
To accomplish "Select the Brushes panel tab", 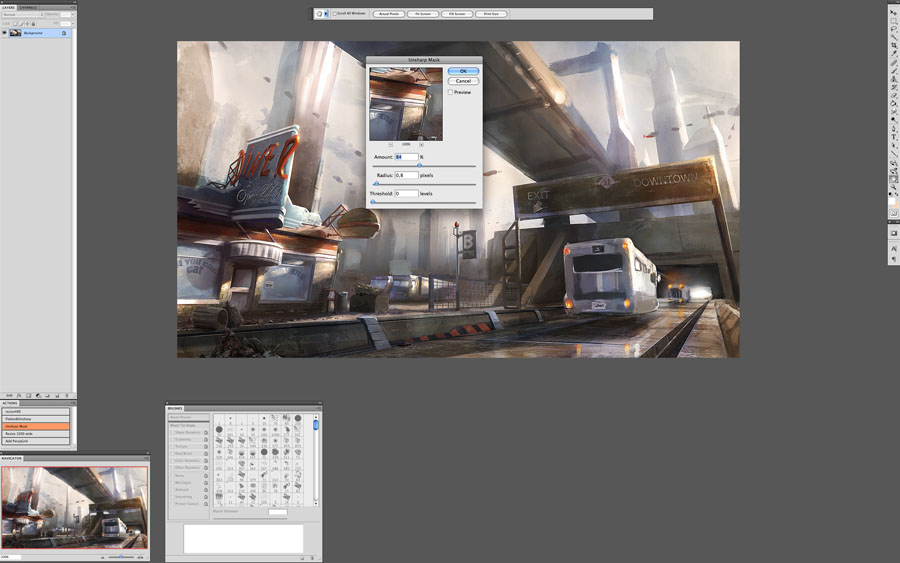I will tap(175, 409).
